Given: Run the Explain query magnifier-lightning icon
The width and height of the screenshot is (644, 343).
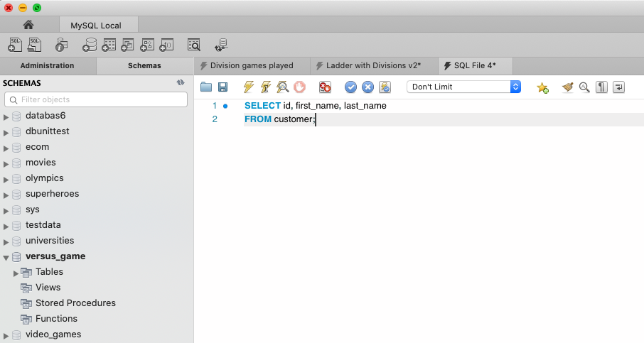Looking at the screenshot, I should tap(282, 87).
